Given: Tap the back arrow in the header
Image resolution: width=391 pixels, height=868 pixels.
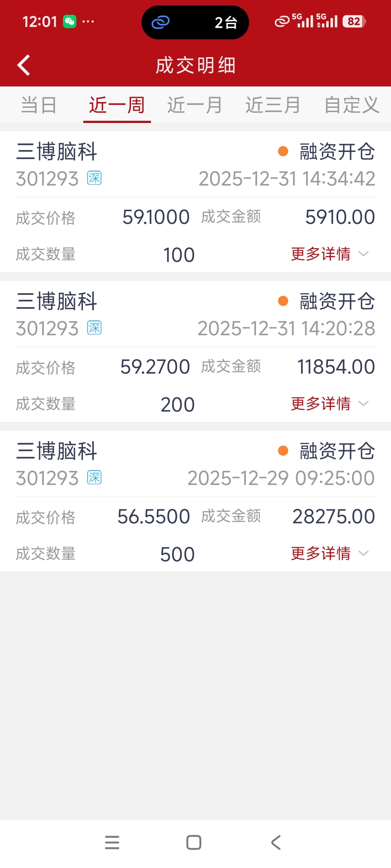Looking at the screenshot, I should 24,65.
